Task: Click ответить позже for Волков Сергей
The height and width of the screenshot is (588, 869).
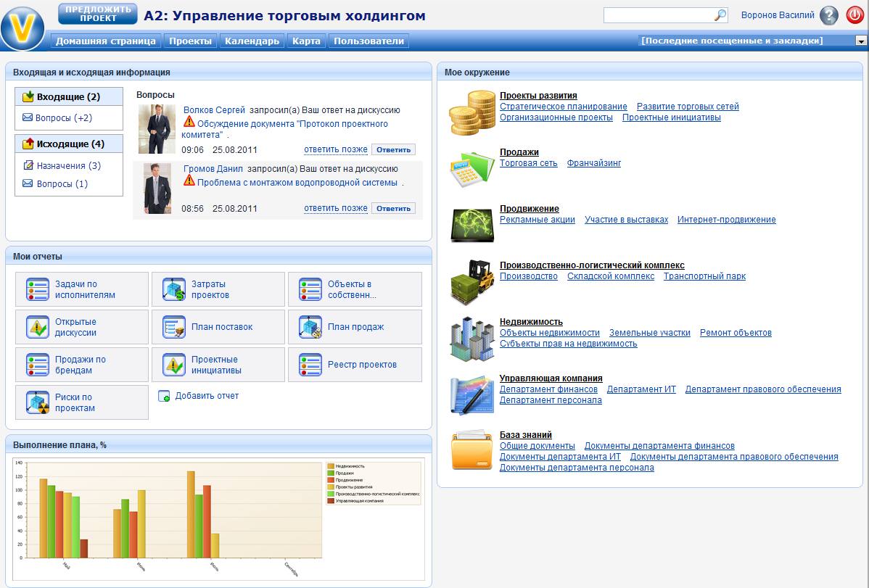Action: pyautogui.click(x=336, y=149)
